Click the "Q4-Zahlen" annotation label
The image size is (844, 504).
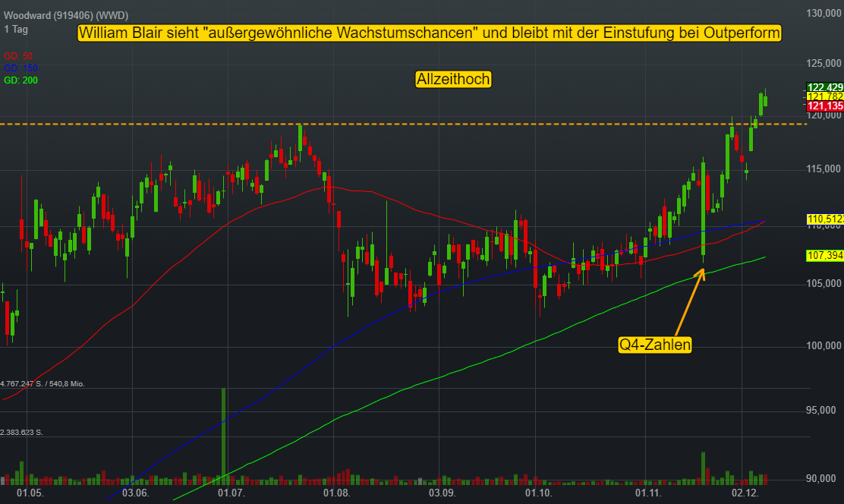[x=655, y=345]
